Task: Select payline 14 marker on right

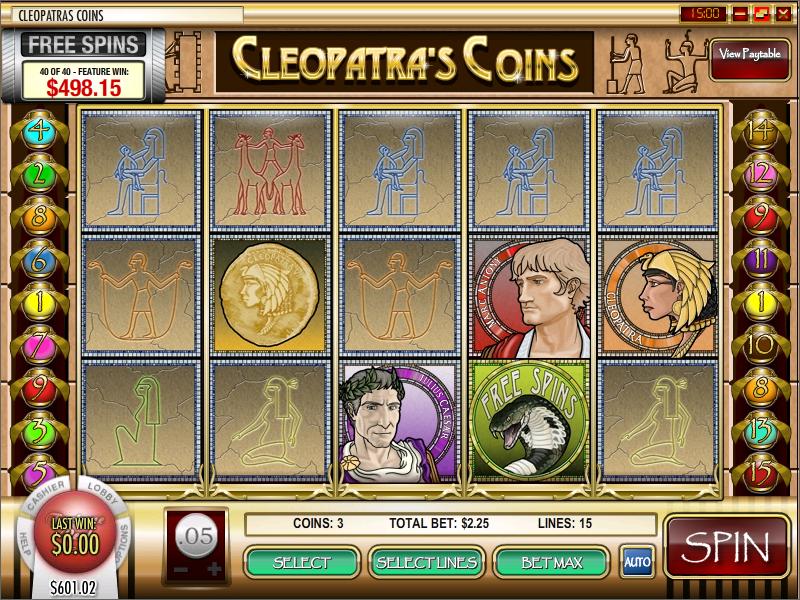Action: (x=760, y=131)
